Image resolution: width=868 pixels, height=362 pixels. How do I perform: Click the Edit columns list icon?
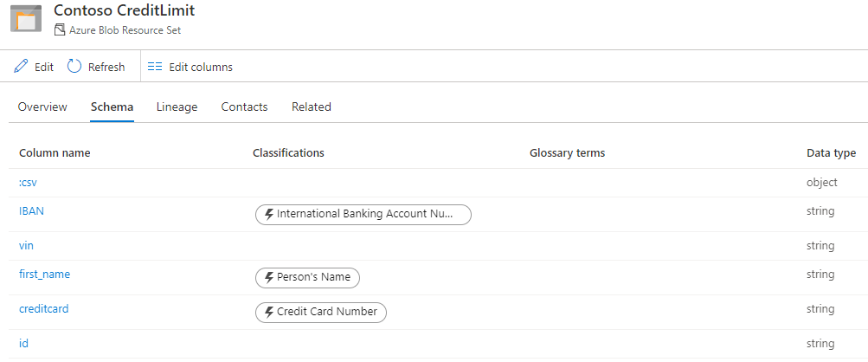[156, 67]
